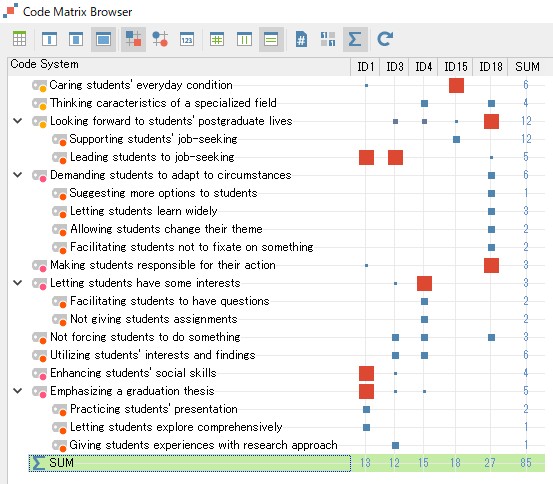Toggle the squares symbol display icon

133,39
